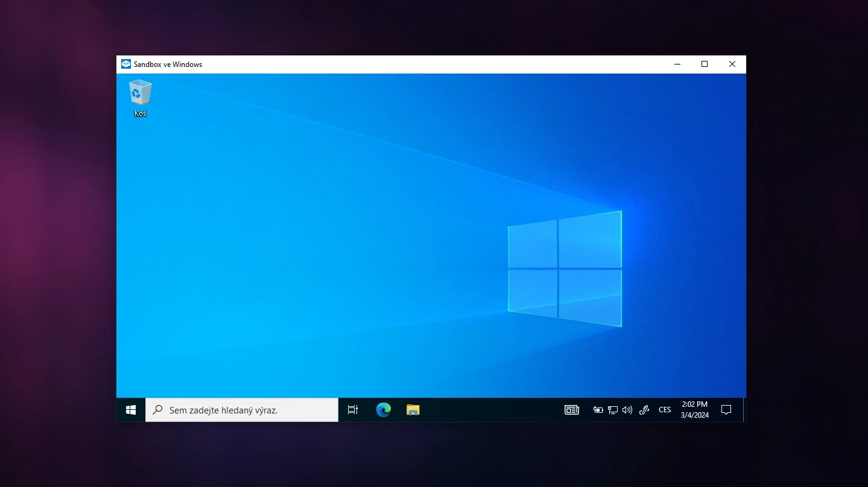The image size is (868, 487).
Task: Open the Windows Ink Workspace pen icon
Action: pyautogui.click(x=644, y=410)
